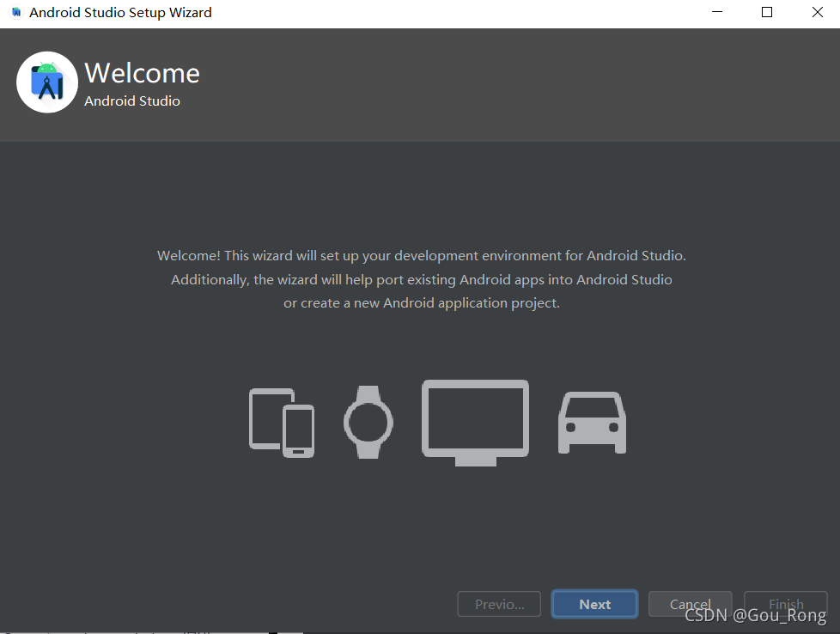
Task: Click the car automotive icon
Action: (592, 423)
